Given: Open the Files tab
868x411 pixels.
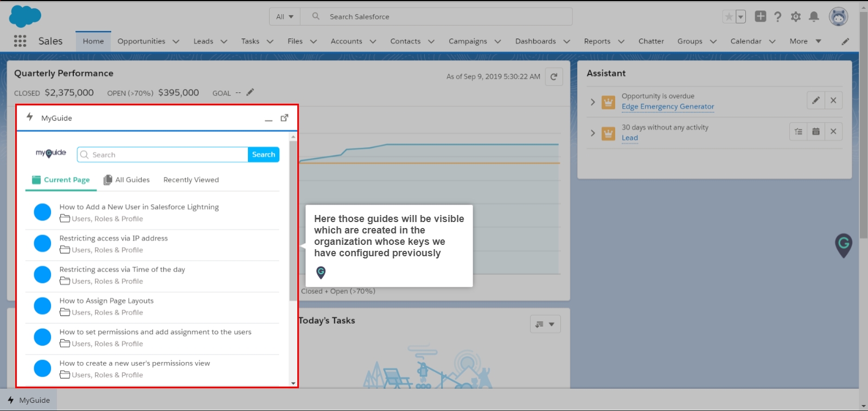Looking at the screenshot, I should (x=295, y=41).
